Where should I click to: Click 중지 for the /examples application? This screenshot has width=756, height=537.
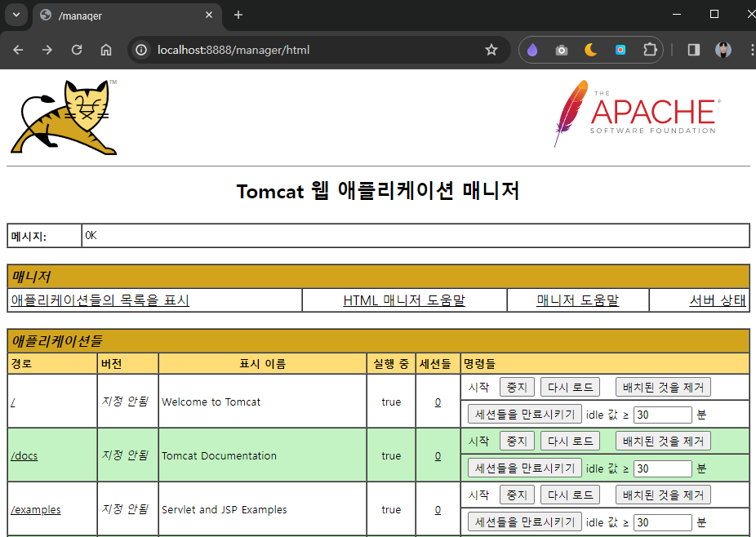tap(517, 495)
